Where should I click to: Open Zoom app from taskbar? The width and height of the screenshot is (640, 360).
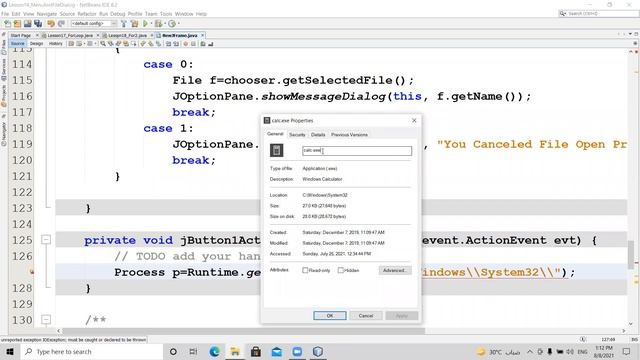point(297,351)
